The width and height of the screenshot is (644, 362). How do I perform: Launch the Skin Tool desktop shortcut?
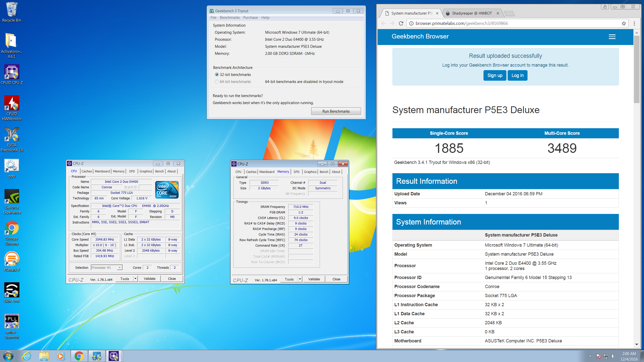click(x=12, y=293)
